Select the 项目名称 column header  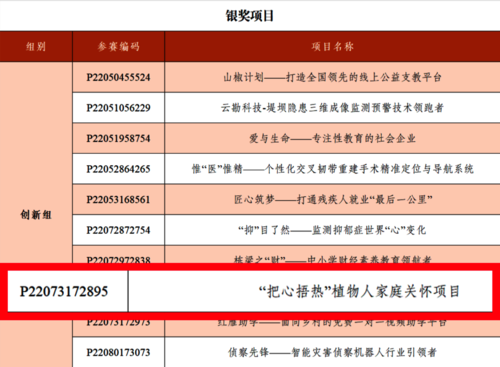coord(332,46)
